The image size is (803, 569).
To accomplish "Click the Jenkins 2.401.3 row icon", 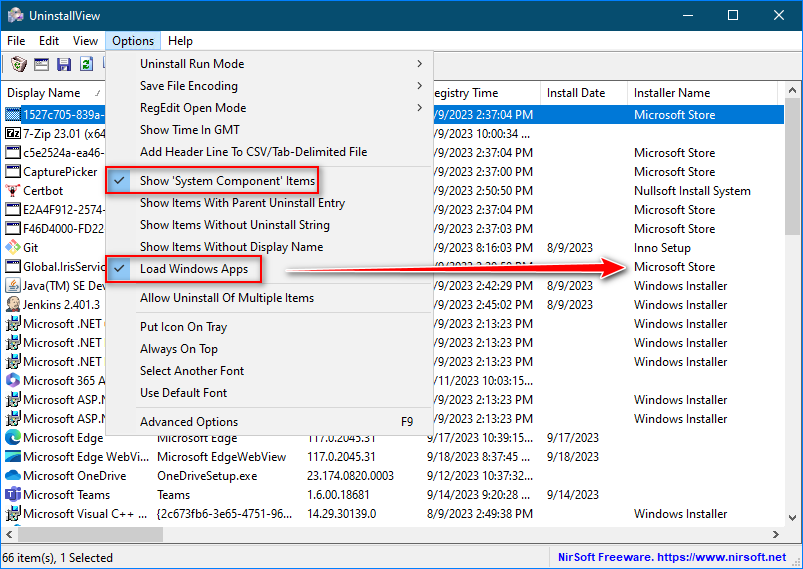I will point(13,305).
